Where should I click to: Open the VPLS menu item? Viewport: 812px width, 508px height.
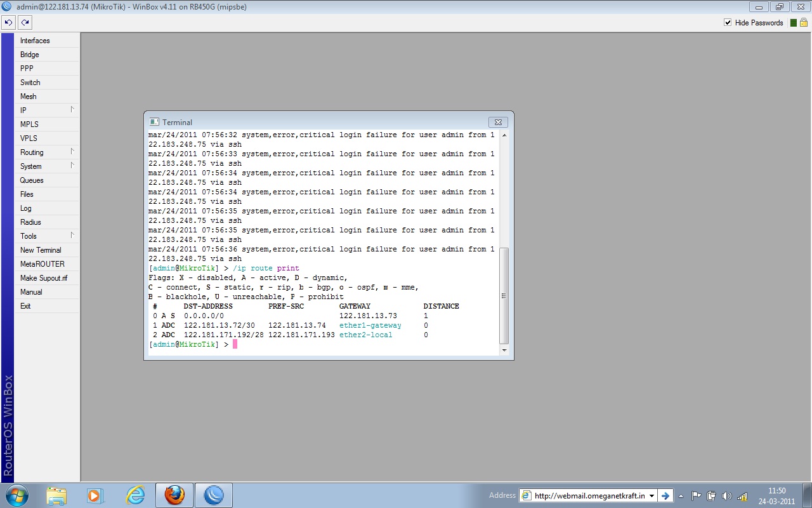[48, 138]
